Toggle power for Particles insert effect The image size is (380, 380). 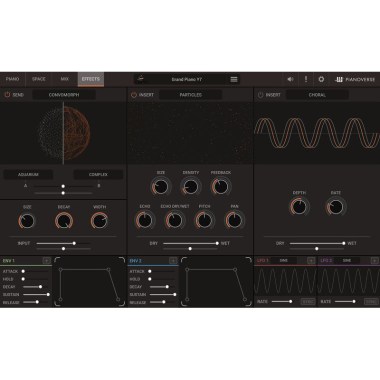click(x=134, y=95)
